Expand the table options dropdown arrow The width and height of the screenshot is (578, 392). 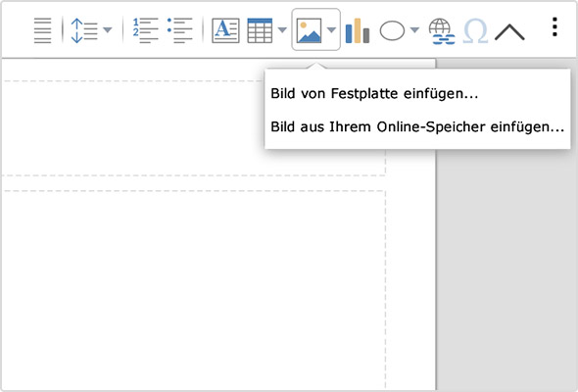282,29
